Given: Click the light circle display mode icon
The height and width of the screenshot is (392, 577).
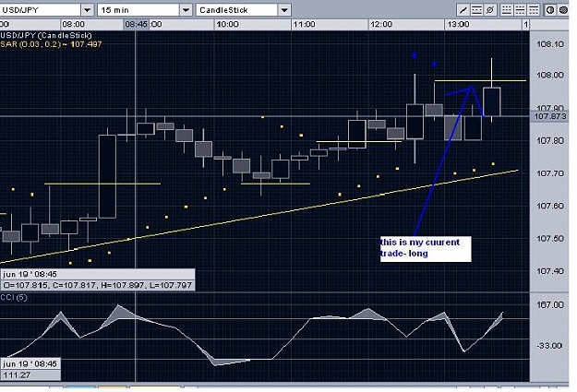Looking at the screenshot, I should pyautogui.click(x=550, y=10).
